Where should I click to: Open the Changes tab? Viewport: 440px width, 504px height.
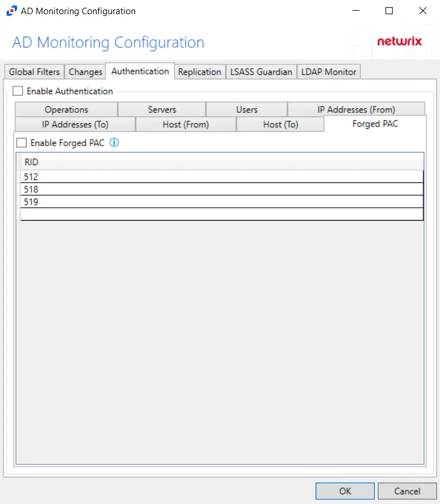click(x=85, y=72)
